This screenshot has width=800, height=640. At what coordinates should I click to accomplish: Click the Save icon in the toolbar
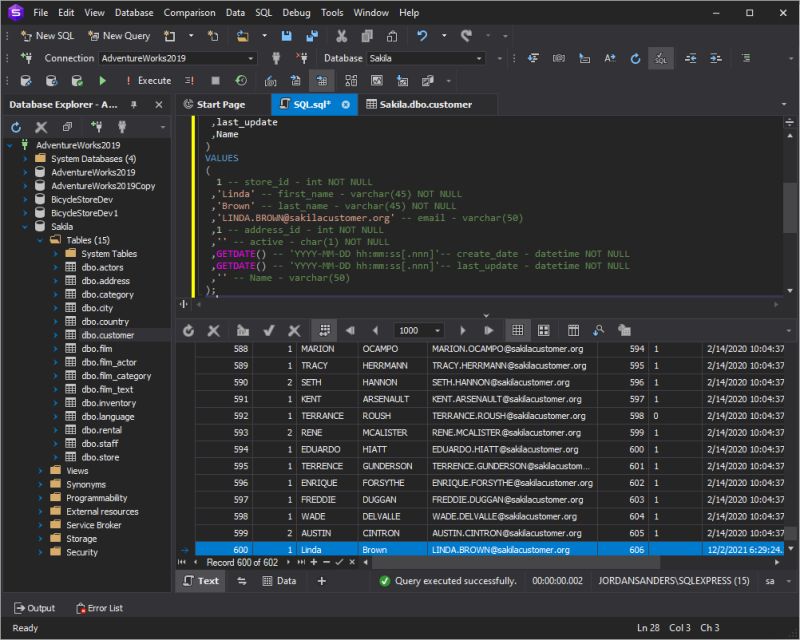pyautogui.click(x=286, y=36)
